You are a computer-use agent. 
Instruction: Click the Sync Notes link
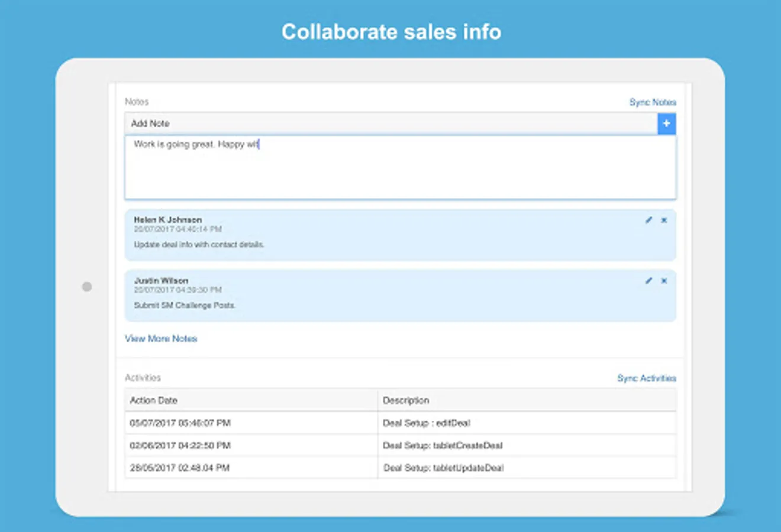coord(652,102)
